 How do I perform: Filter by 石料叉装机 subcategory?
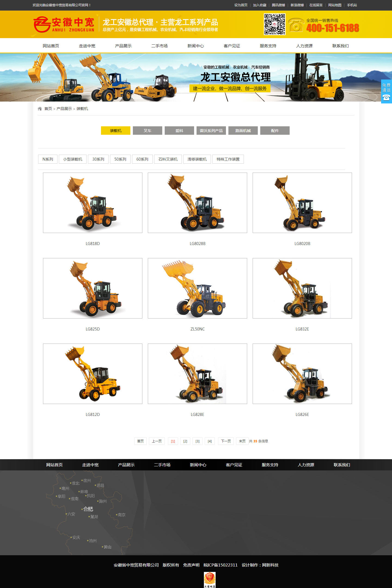[x=168, y=159]
